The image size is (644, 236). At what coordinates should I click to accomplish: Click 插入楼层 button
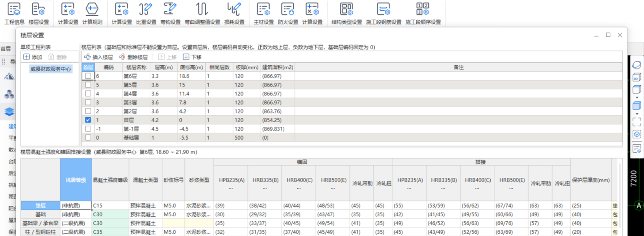pos(98,57)
